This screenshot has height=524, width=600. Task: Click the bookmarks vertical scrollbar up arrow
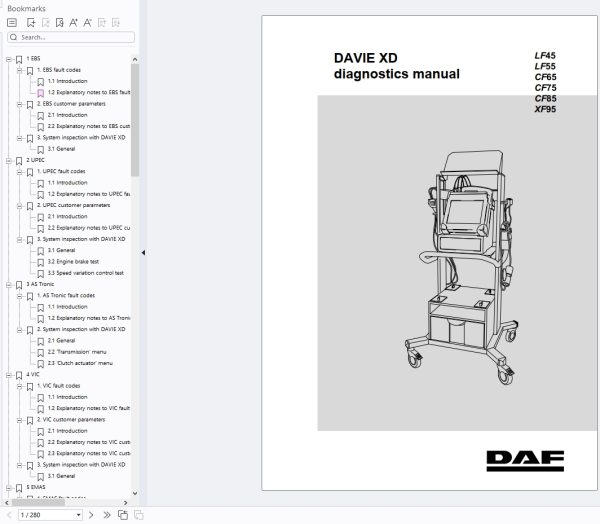coord(135,59)
